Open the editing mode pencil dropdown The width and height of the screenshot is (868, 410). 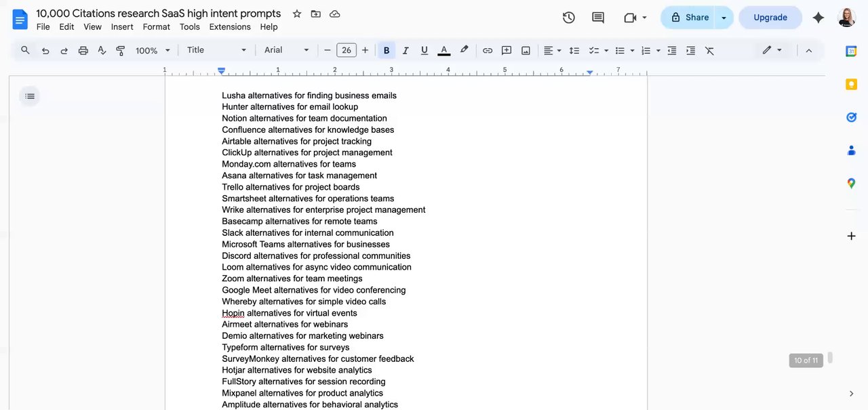point(772,50)
